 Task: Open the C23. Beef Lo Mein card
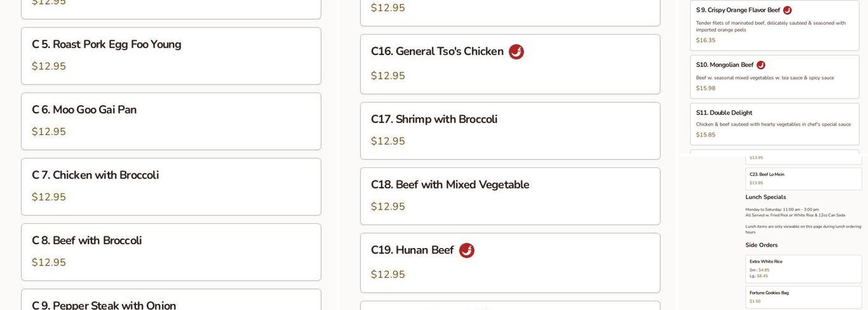[x=803, y=179]
